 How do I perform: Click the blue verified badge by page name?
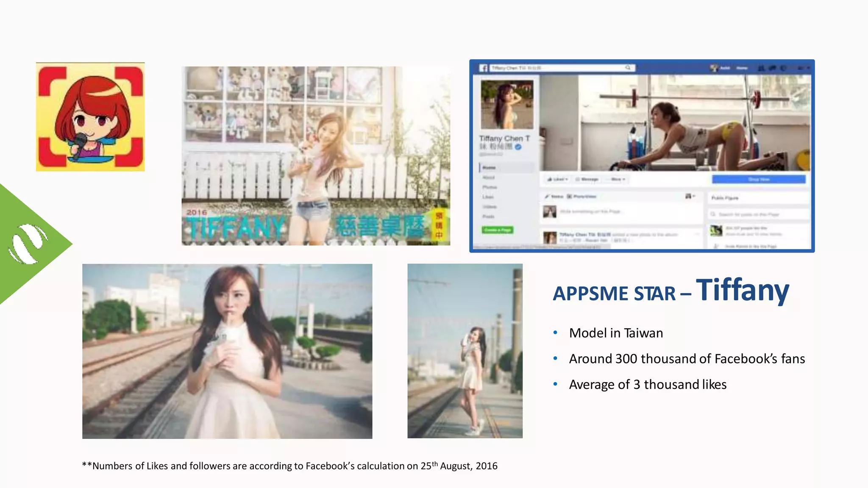[518, 147]
